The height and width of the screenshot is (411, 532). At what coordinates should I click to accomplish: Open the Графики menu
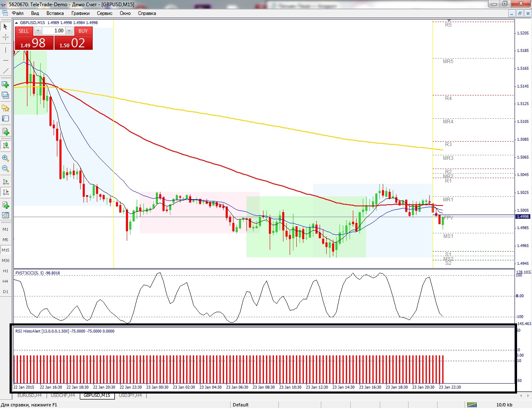click(x=80, y=13)
